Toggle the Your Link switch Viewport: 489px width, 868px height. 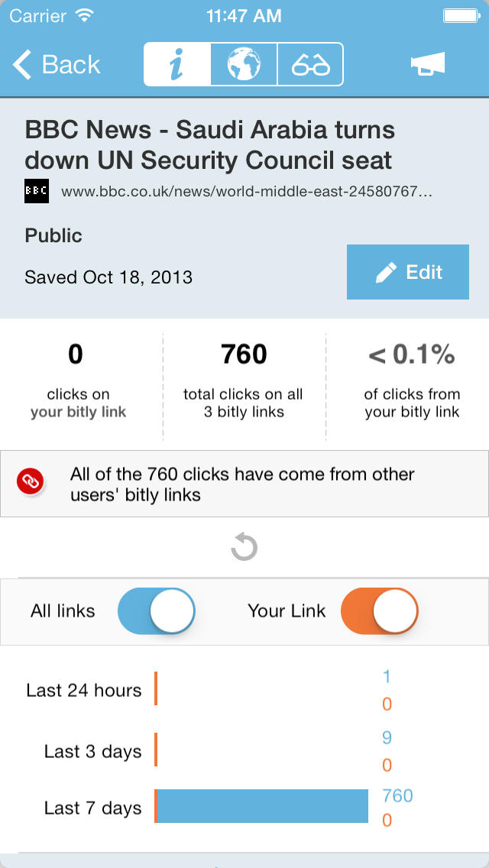[379, 611]
